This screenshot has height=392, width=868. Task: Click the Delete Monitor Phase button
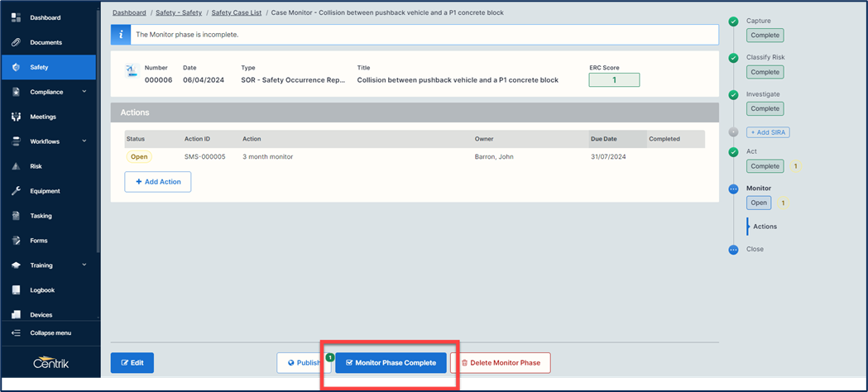pyautogui.click(x=500, y=363)
